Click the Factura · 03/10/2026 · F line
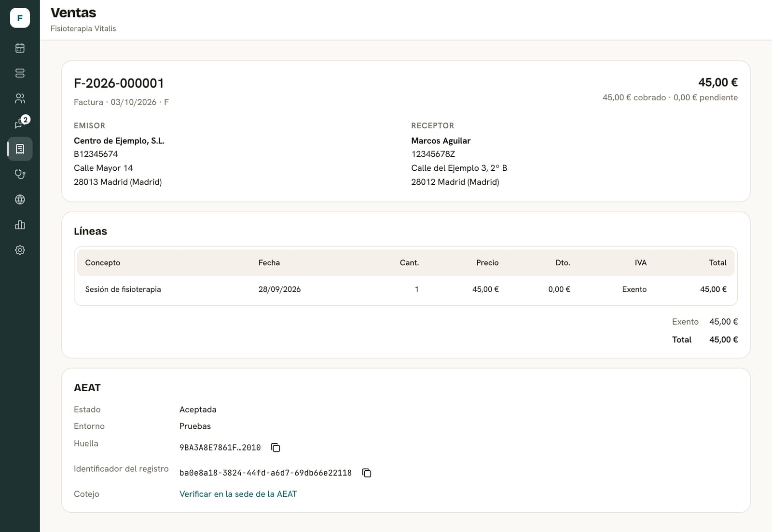This screenshot has height=532, width=772. tap(121, 102)
